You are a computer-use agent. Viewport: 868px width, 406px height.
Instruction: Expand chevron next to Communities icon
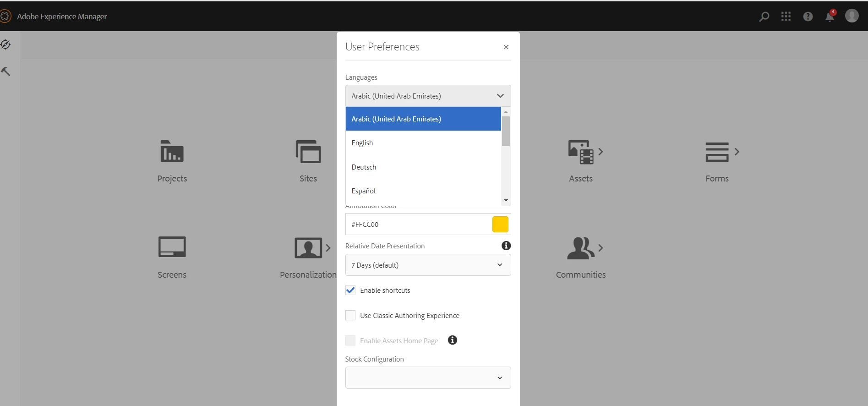pyautogui.click(x=601, y=248)
